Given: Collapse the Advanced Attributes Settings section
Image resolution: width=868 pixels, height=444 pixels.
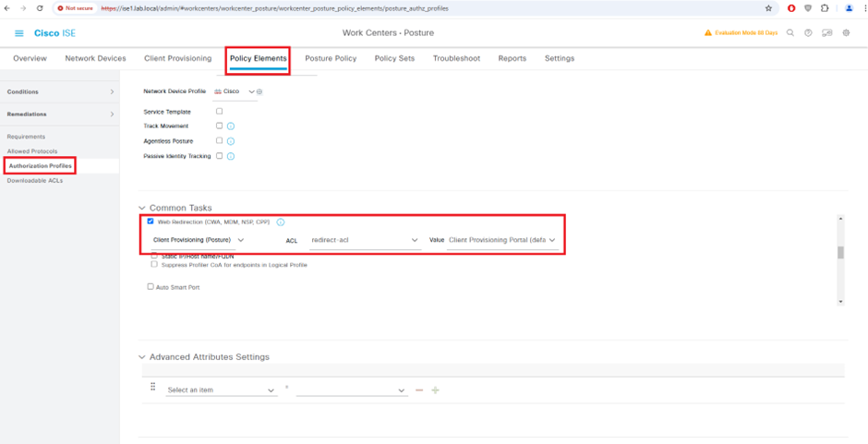Looking at the screenshot, I should pos(142,357).
